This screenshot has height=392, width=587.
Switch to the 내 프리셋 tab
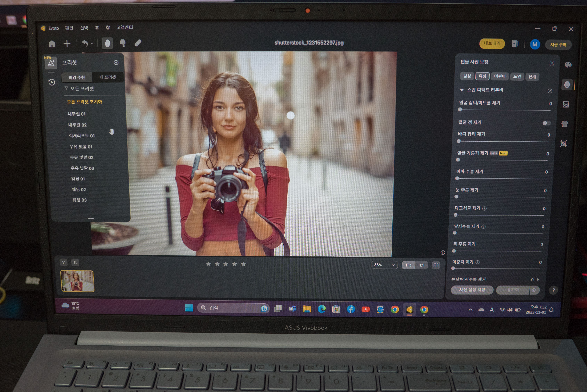coord(108,77)
